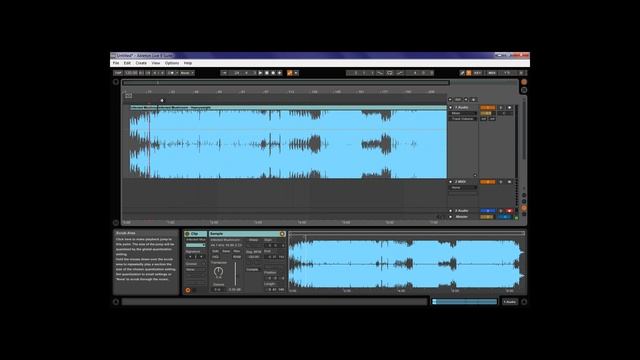Start playback with the Play button
Viewport: 640px width, 360px height.
(x=260, y=73)
